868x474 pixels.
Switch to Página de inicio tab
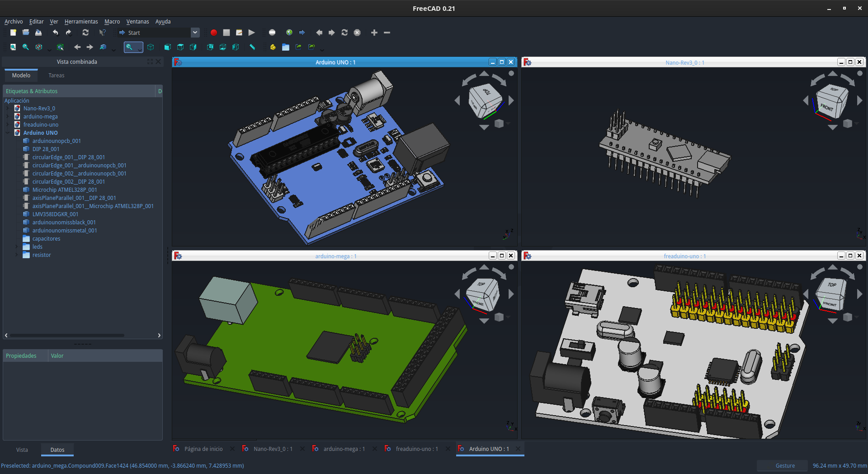click(x=203, y=449)
